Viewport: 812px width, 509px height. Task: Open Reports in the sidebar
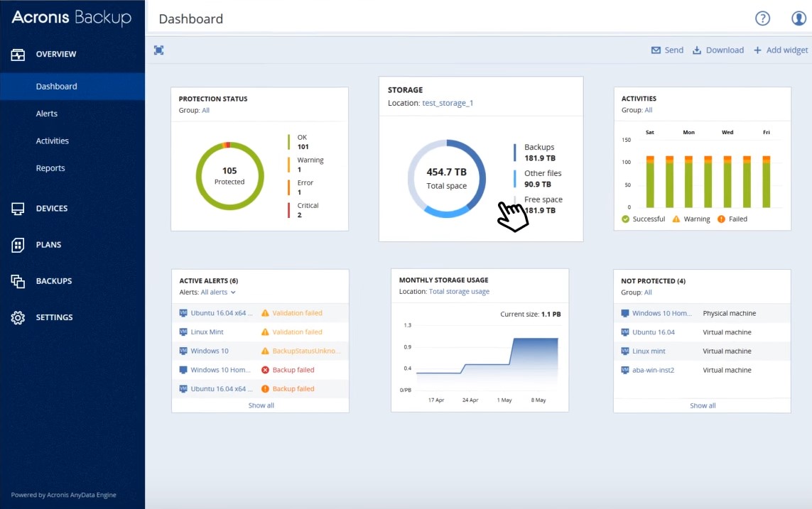[x=50, y=168]
